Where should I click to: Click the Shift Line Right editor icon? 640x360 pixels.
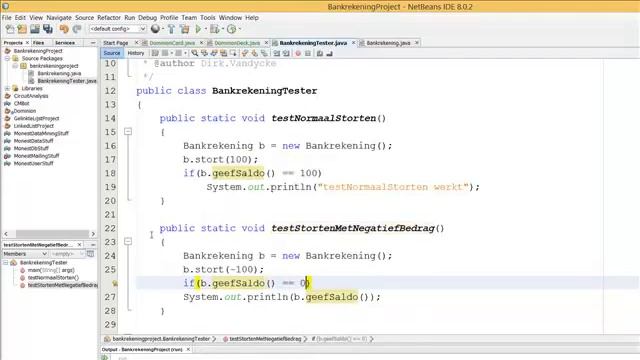286,53
